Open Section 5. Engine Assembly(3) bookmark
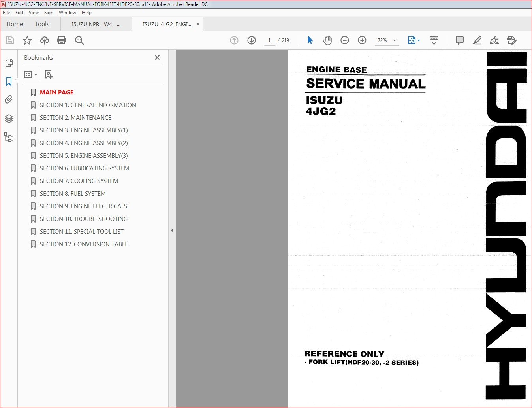 tap(84, 155)
